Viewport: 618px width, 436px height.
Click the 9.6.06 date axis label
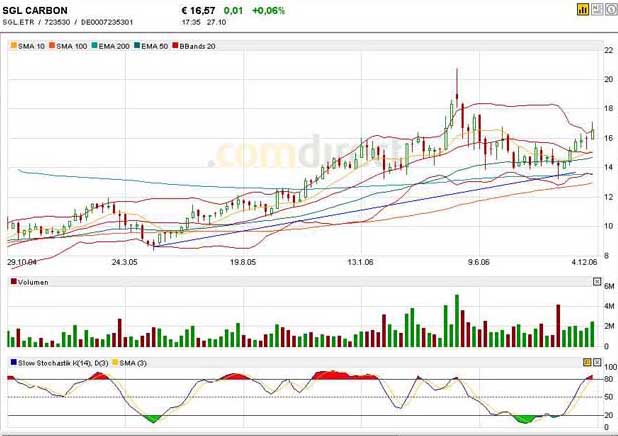(x=478, y=262)
